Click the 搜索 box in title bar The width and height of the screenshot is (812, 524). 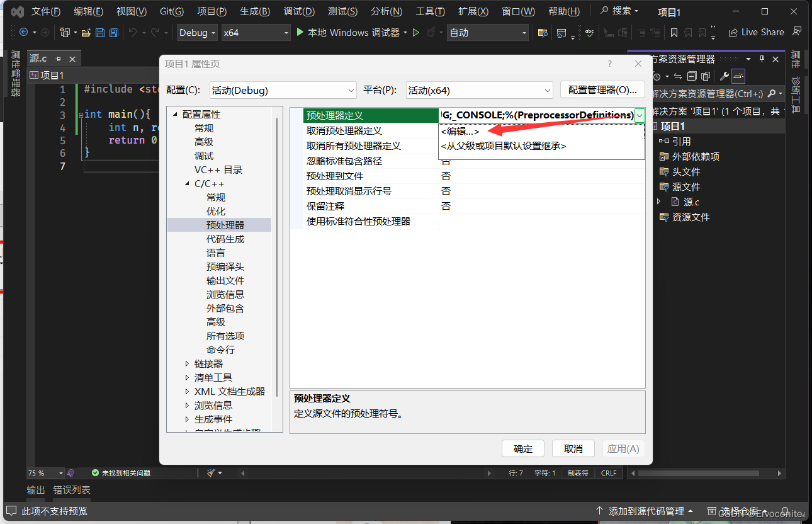619,11
